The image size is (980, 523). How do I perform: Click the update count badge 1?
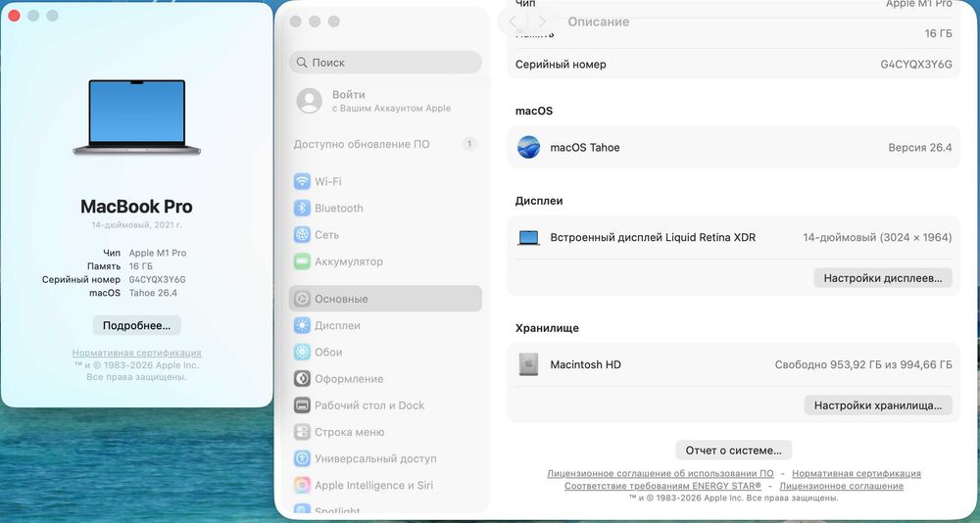tap(468, 144)
